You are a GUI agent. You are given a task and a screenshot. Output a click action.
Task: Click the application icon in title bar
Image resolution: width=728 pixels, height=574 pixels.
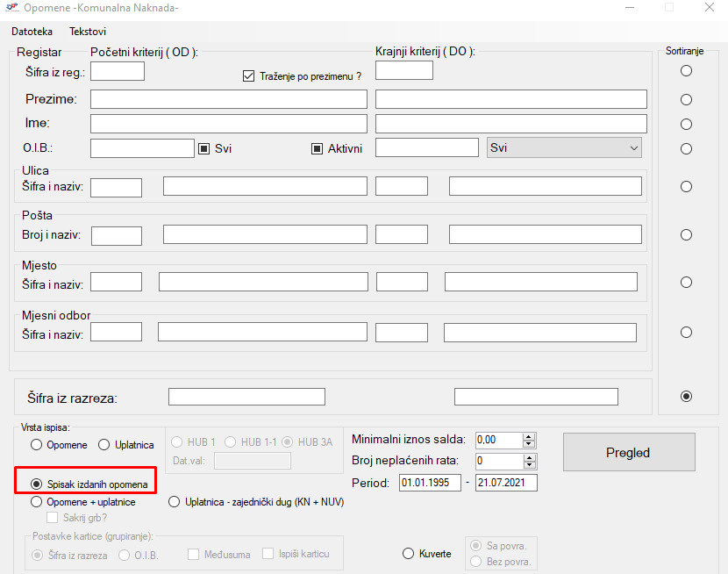[11, 8]
